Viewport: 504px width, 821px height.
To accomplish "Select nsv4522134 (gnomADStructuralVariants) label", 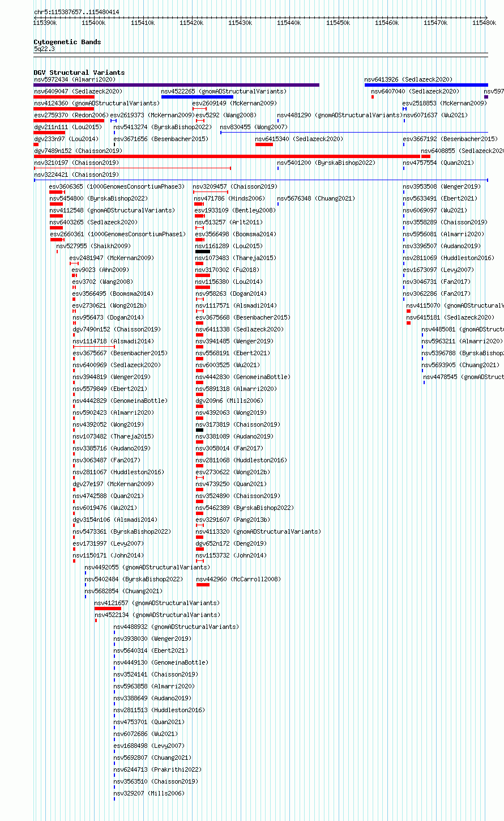I will tap(157, 615).
